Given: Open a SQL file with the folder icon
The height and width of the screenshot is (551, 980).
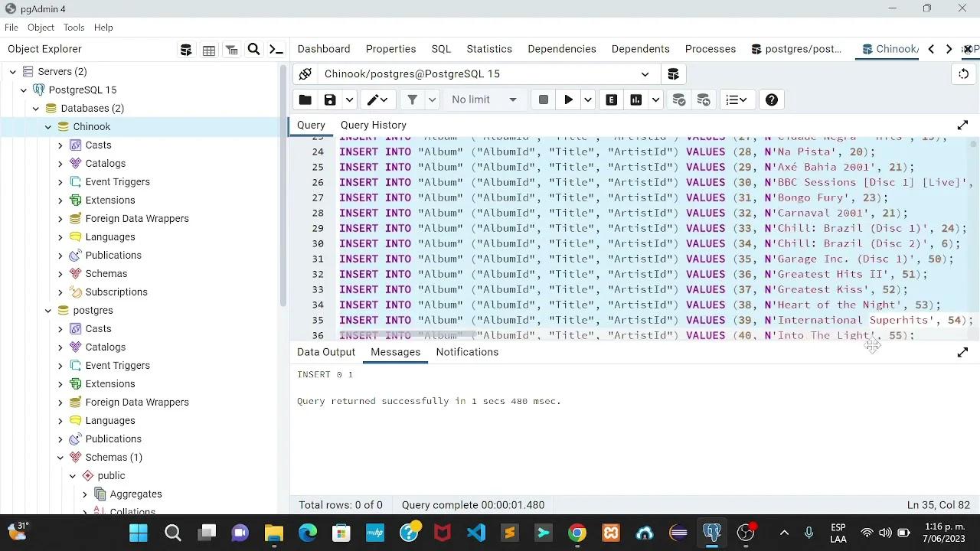Looking at the screenshot, I should (x=305, y=99).
